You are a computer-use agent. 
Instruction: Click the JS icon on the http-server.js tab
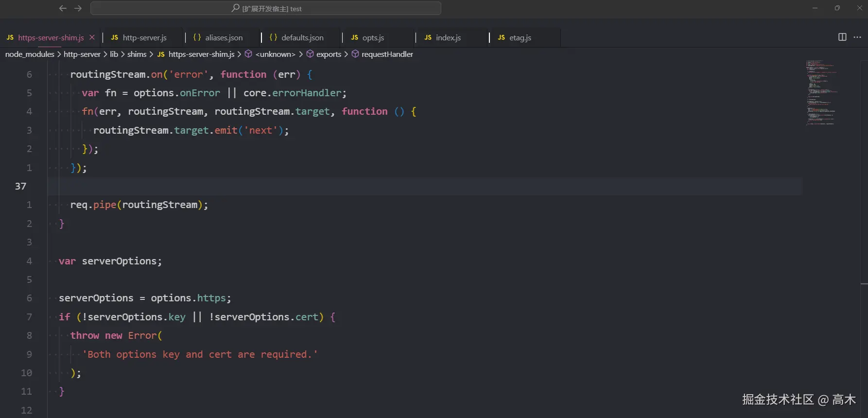click(114, 37)
